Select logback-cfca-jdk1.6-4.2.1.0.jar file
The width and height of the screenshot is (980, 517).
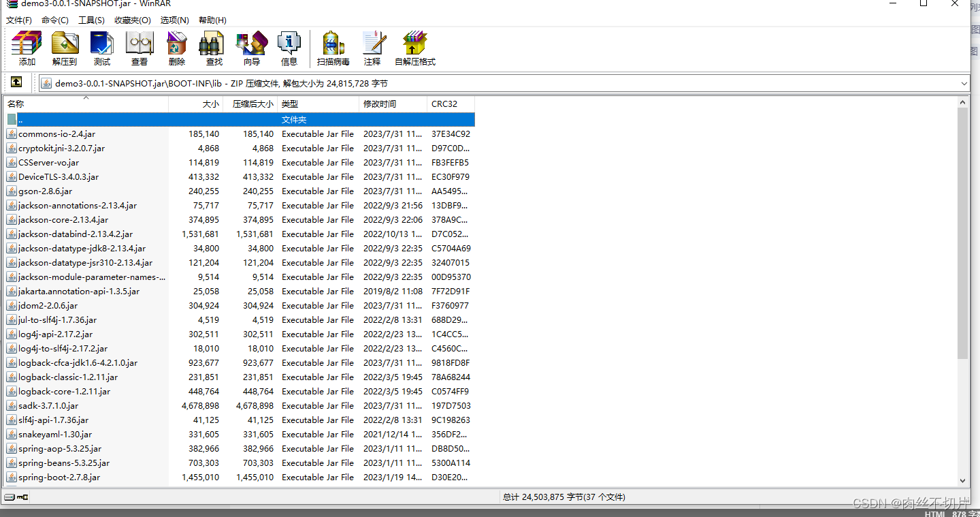pos(78,363)
